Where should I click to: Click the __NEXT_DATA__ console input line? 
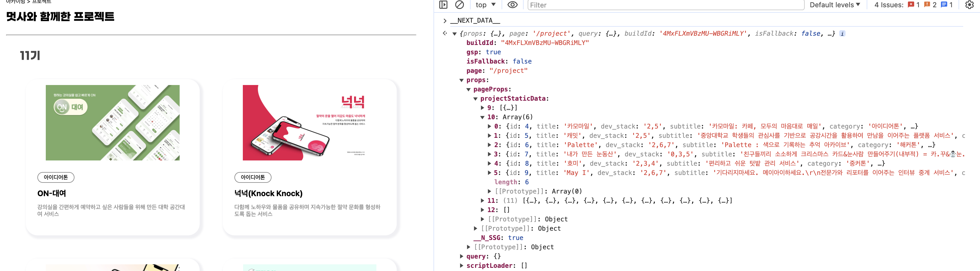(x=475, y=21)
